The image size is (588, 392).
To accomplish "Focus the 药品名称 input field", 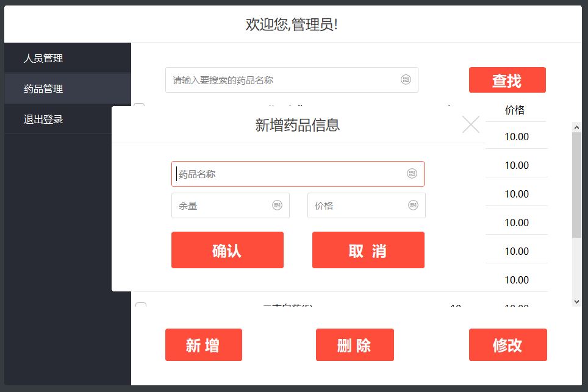I will [298, 174].
